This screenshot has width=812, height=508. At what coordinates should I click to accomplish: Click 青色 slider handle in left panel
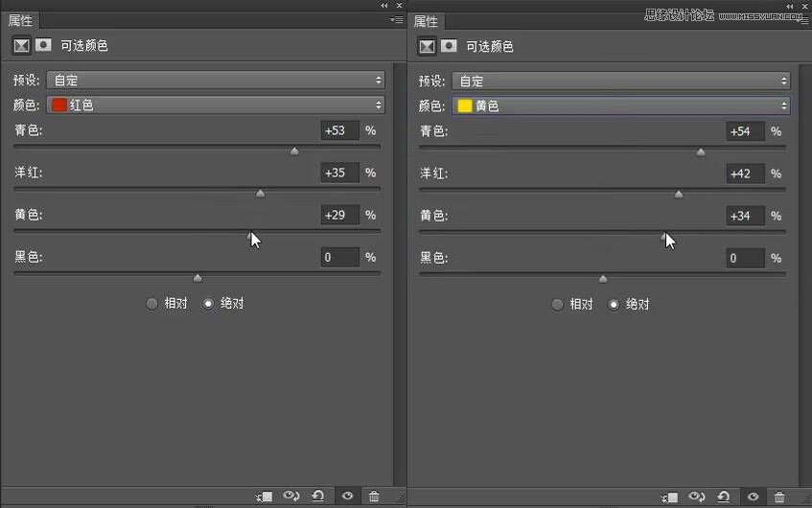click(x=294, y=151)
